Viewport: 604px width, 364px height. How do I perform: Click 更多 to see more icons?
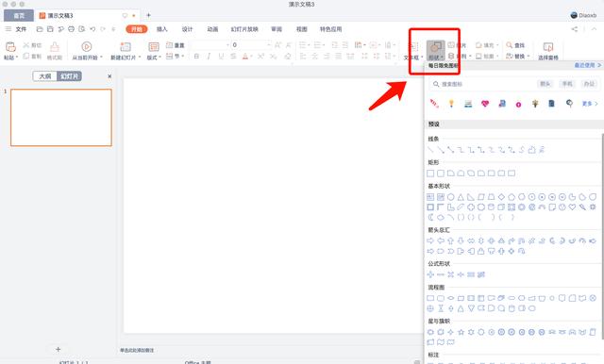click(x=590, y=104)
